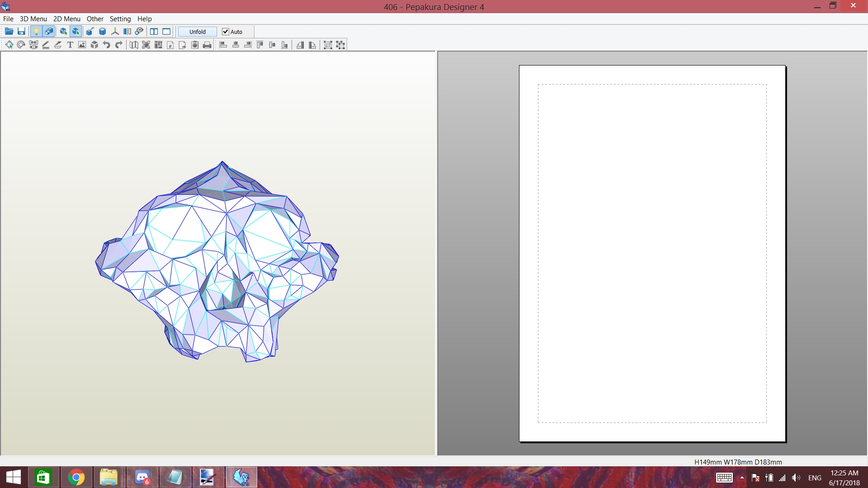
Task: Click the gray 3D cube tool icon
Action: pyautogui.click(x=94, y=45)
